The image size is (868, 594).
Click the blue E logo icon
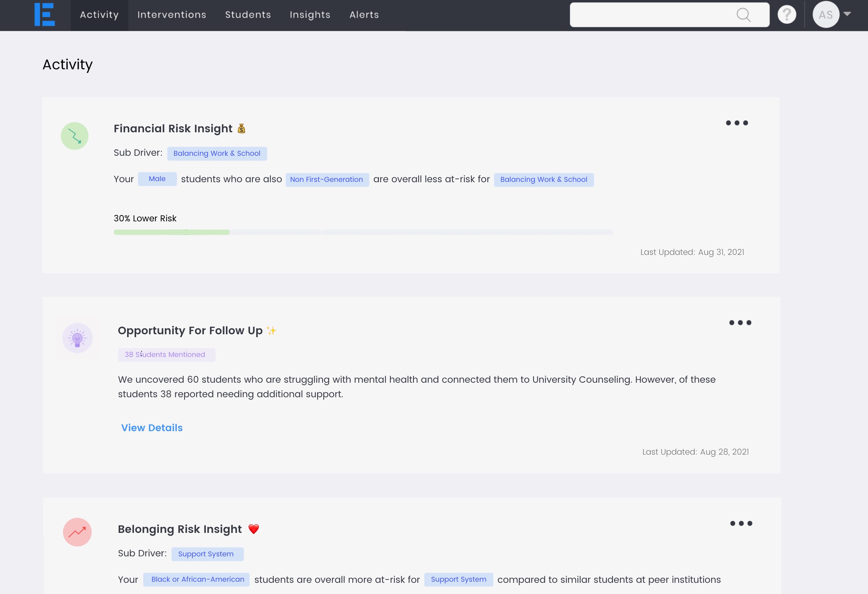point(44,15)
